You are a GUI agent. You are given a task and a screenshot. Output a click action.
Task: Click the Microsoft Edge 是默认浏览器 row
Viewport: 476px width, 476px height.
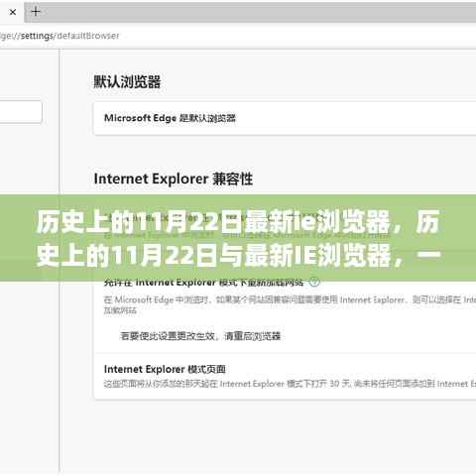coord(285,118)
